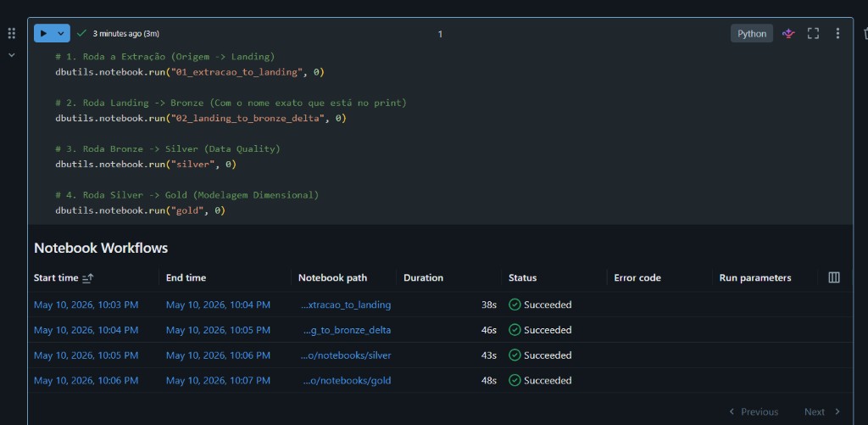Click the sort ascending icon beside Start time

tap(87, 278)
